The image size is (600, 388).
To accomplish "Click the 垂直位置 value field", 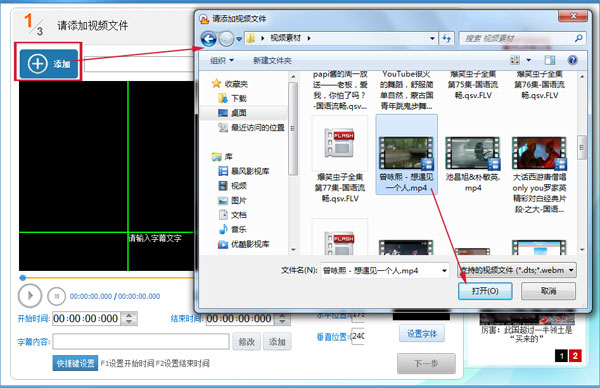I will (357, 336).
